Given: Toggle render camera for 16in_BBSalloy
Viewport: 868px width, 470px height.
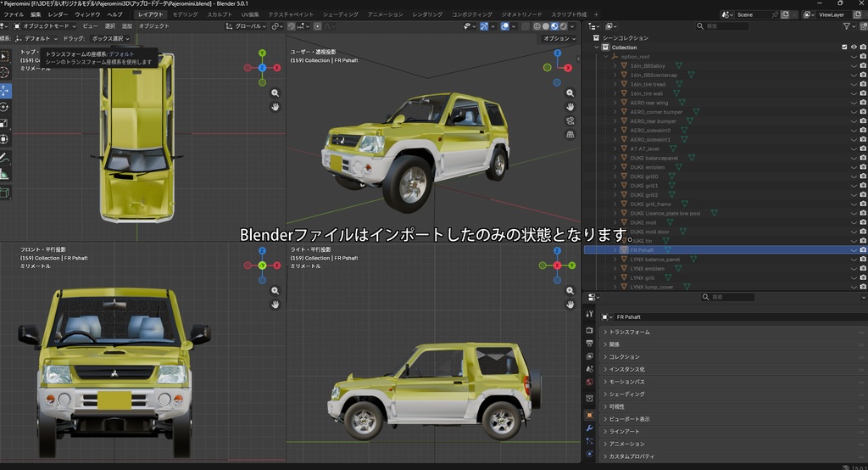Looking at the screenshot, I should (x=863, y=65).
